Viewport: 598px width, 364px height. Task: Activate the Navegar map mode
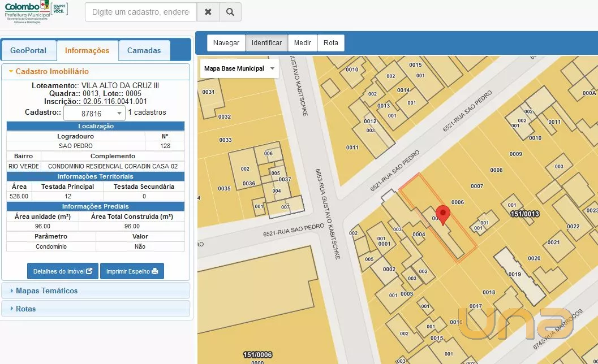click(x=226, y=43)
